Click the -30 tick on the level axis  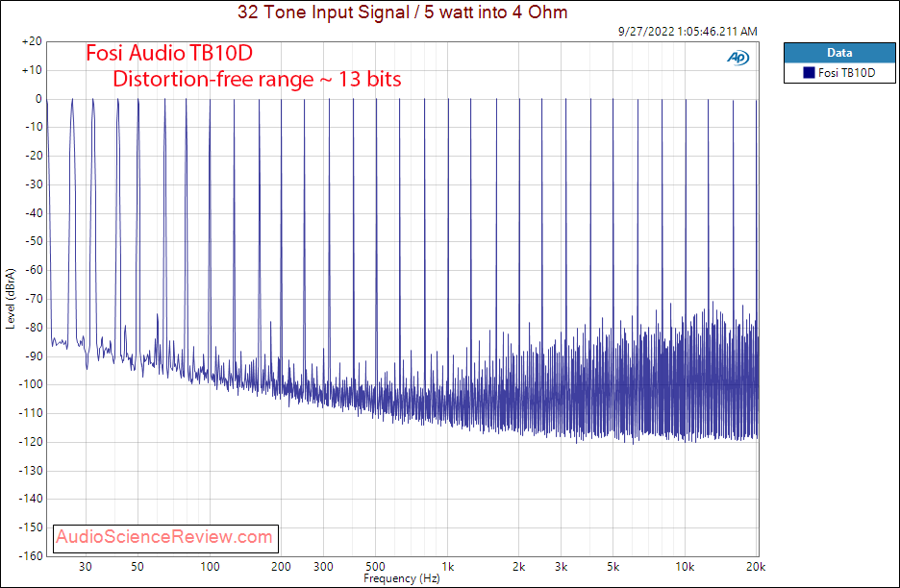[x=34, y=184]
